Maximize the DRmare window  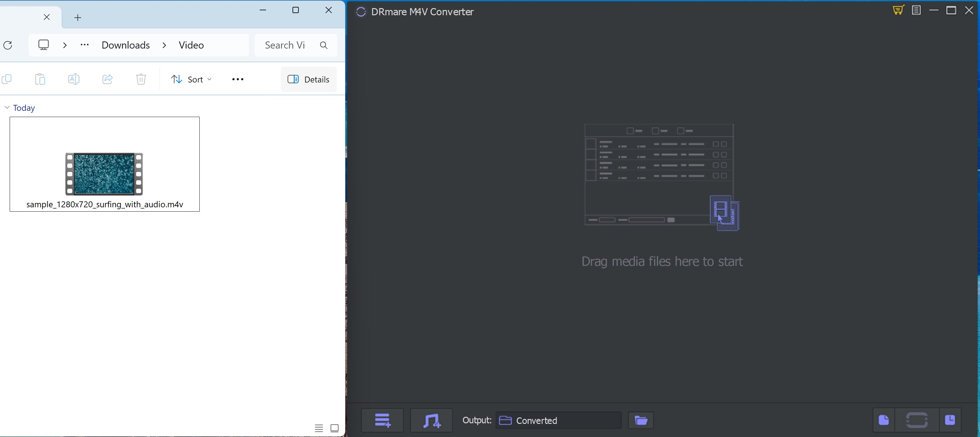[x=951, y=10]
